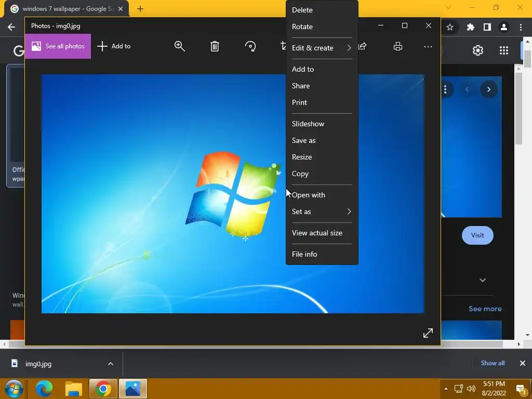Select Share in context menu
The width and height of the screenshot is (532, 399).
coord(322,86)
